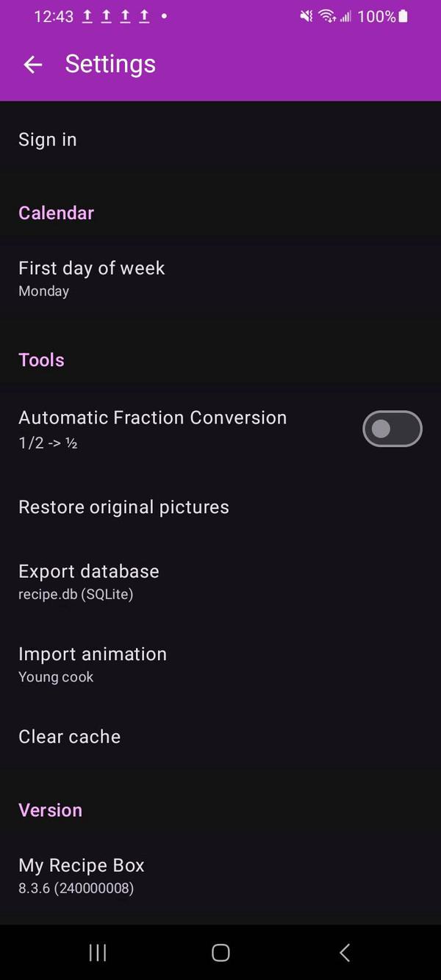Tap the Calendar section header

[x=56, y=212]
